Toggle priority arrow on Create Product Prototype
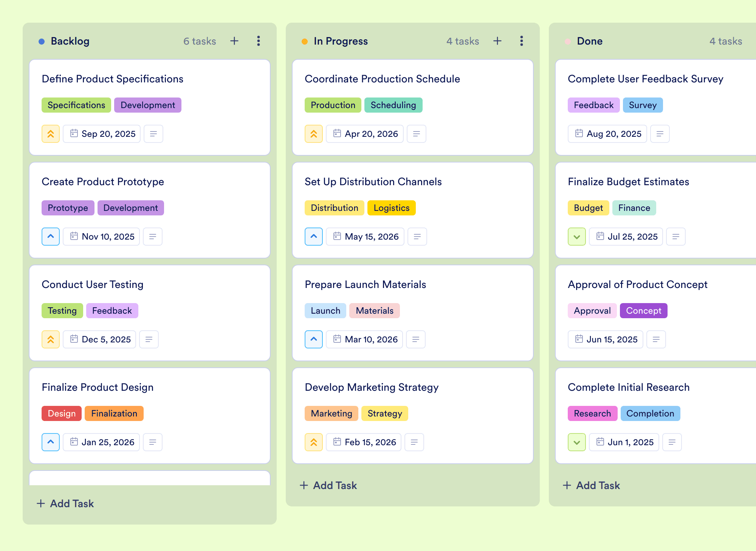 51,237
